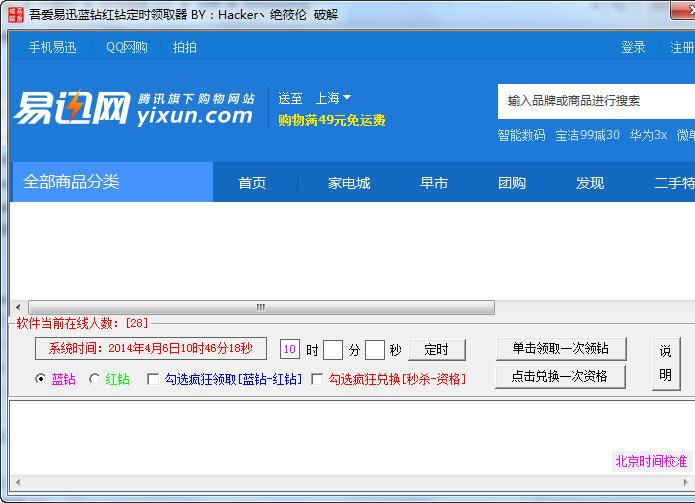
Task: Click the Yixun logo
Action: (x=133, y=106)
